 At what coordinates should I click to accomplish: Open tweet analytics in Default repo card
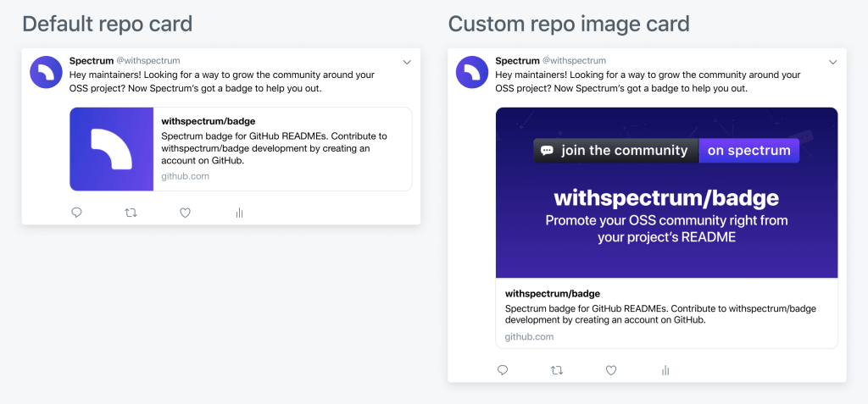239,213
